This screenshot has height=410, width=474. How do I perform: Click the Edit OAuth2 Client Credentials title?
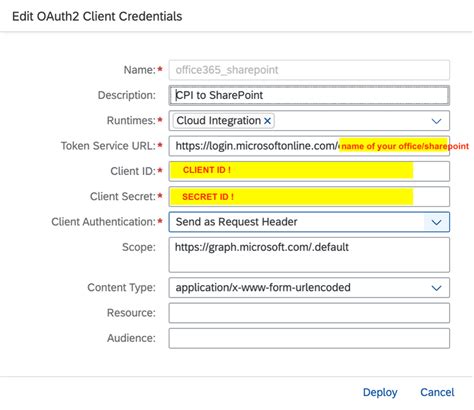pos(97,16)
